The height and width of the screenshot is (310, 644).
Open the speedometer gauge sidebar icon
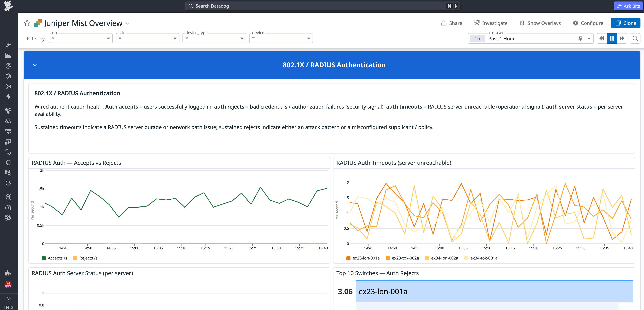(8, 207)
